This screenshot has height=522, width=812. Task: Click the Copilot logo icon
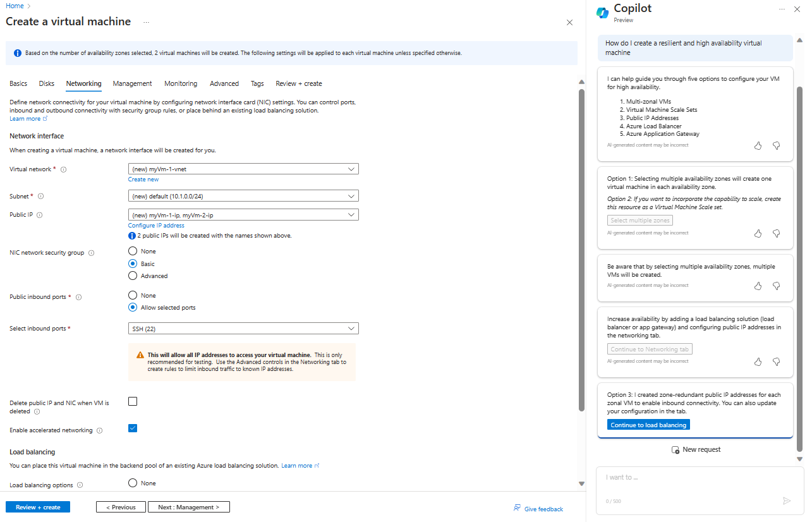[602, 13]
